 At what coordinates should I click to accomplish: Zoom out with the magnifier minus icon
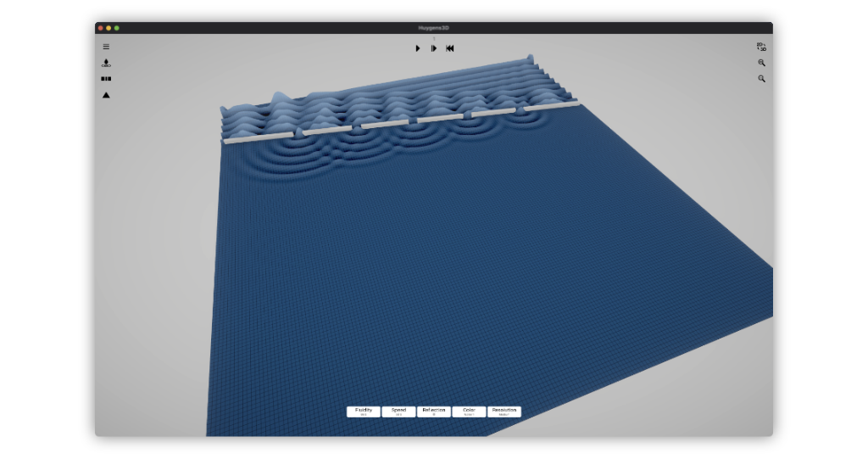pos(761,79)
